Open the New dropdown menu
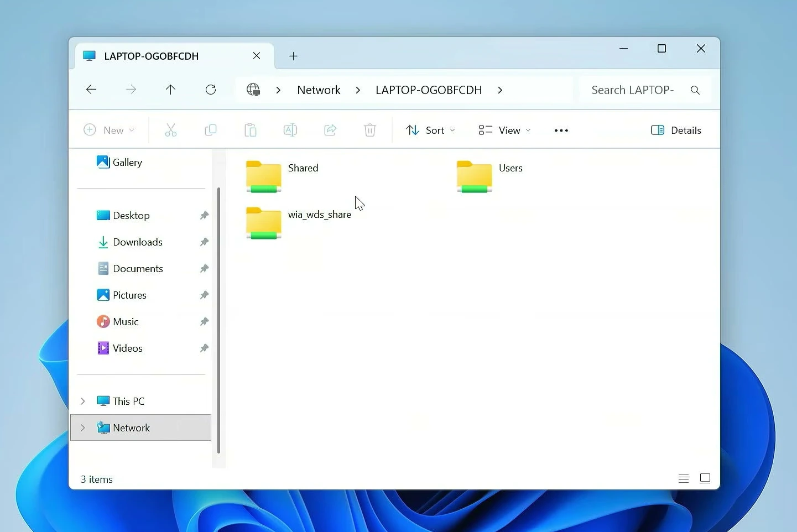Screen dimensions: 797x532 (109, 131)
